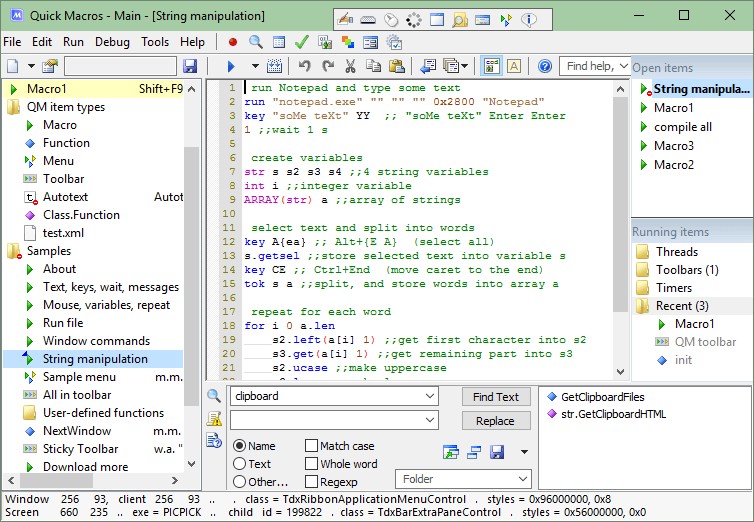Select the Text radio button
Screen dimensions: 754x522
point(239,464)
